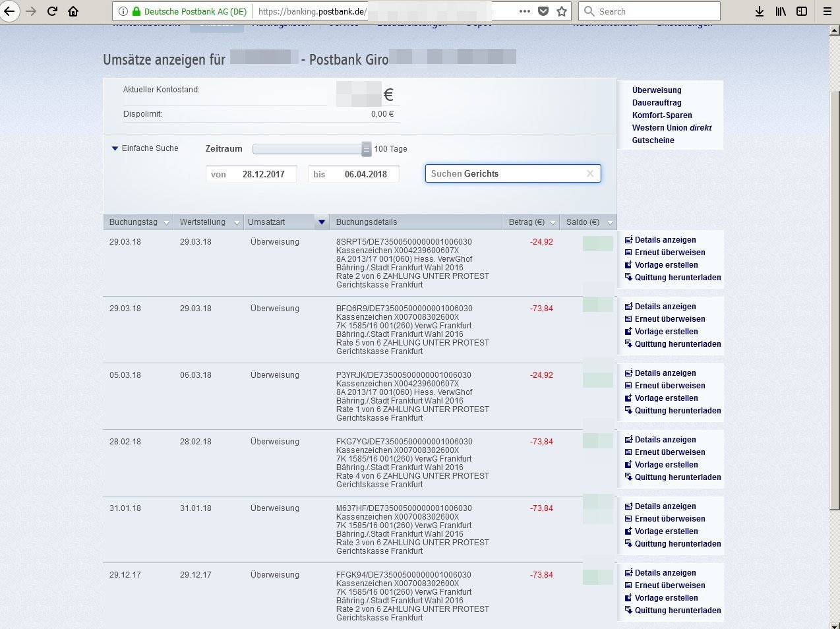840x629 pixels.
Task: Click Erneut überweisen icon for P3YRJK transaction
Action: [x=628, y=386]
